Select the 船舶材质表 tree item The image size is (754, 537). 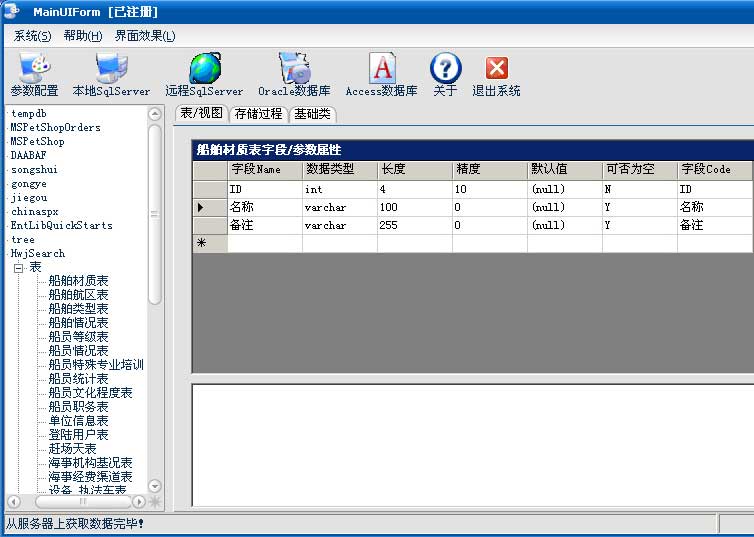point(78,282)
